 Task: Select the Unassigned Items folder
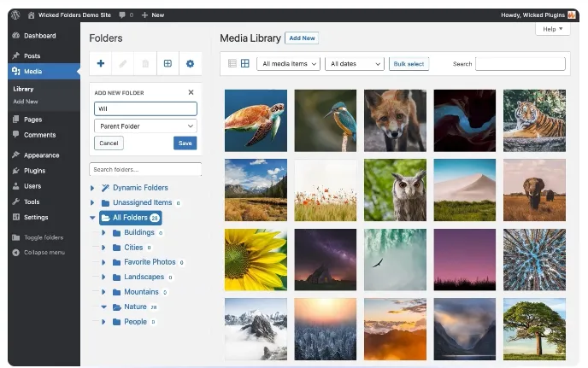(141, 202)
